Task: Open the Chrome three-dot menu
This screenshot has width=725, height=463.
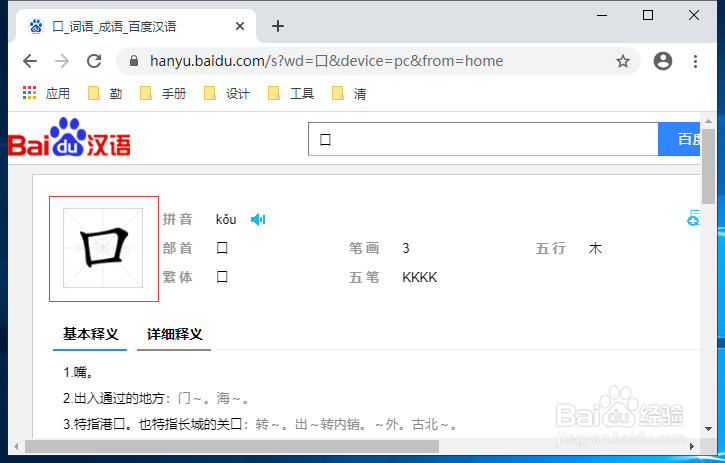Action: point(695,61)
